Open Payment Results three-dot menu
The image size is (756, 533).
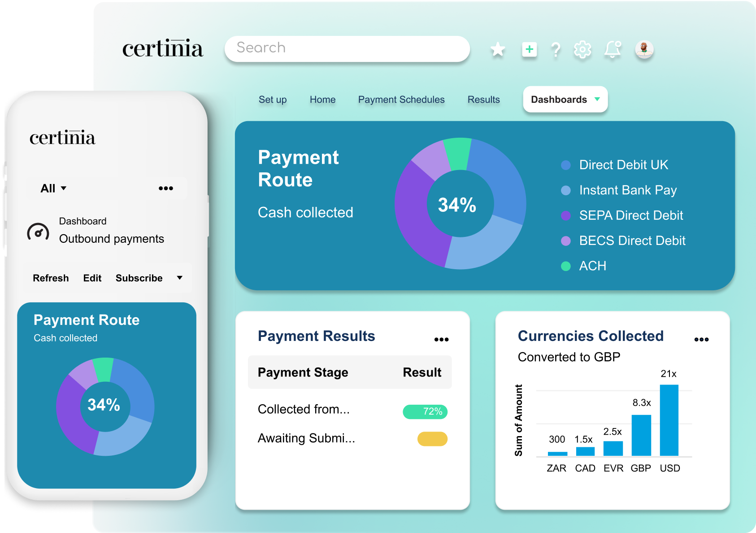tap(441, 340)
